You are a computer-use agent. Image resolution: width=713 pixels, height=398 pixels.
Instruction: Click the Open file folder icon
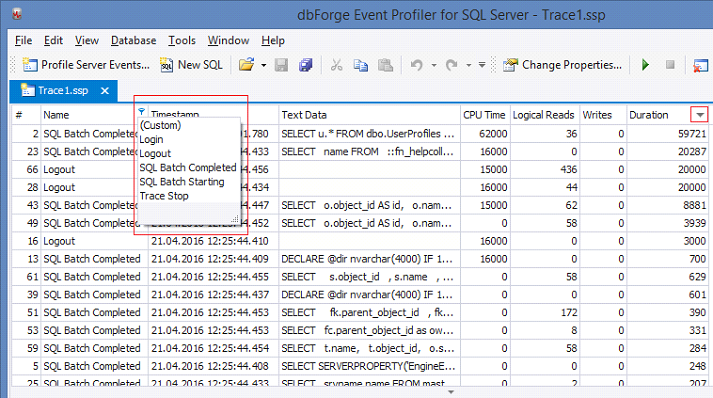[246, 65]
